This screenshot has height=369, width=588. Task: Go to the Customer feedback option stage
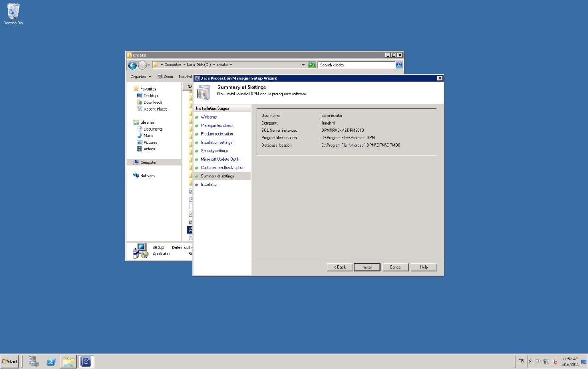click(222, 167)
